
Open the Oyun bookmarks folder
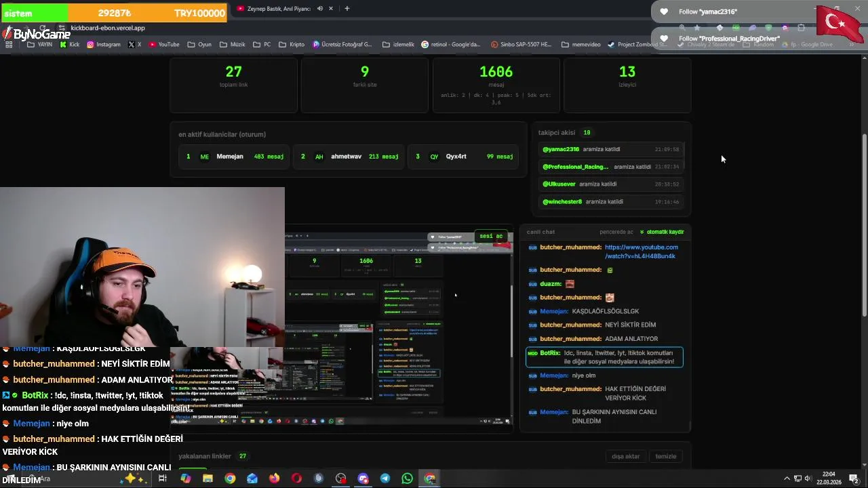pyautogui.click(x=199, y=45)
